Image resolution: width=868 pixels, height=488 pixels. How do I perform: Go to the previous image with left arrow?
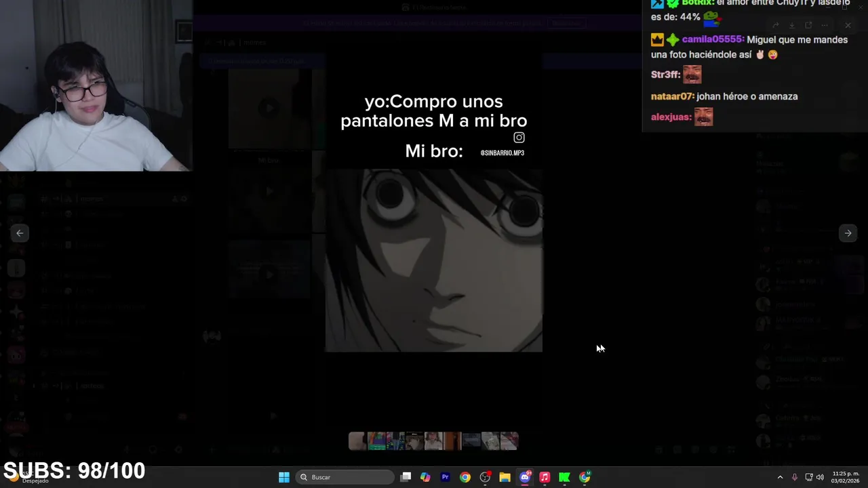[x=20, y=233]
